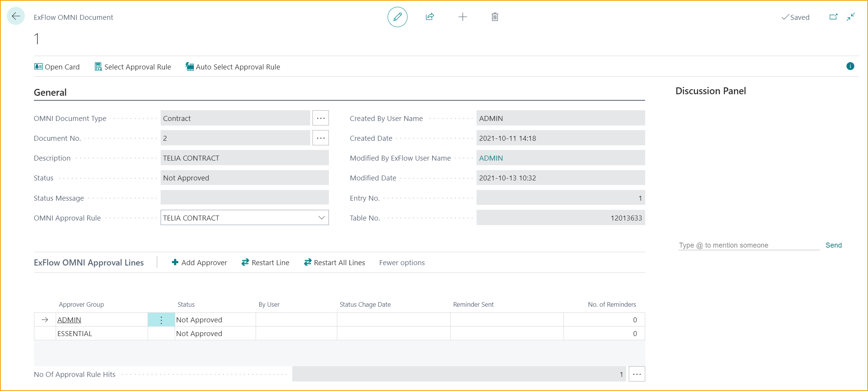Collapse options with Fewer options

[x=401, y=262]
